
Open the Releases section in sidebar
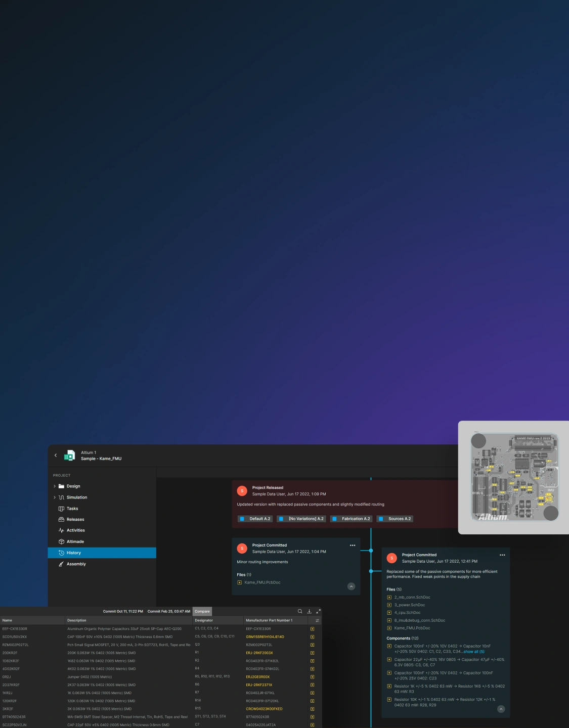pos(75,520)
